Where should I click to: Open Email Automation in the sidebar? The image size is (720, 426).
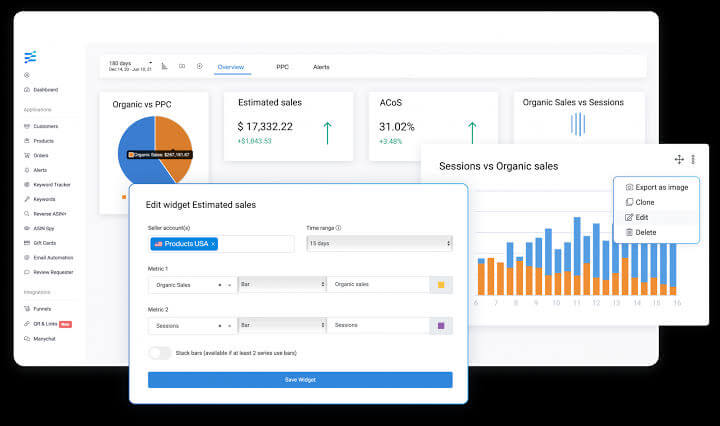pyautogui.click(x=49, y=258)
